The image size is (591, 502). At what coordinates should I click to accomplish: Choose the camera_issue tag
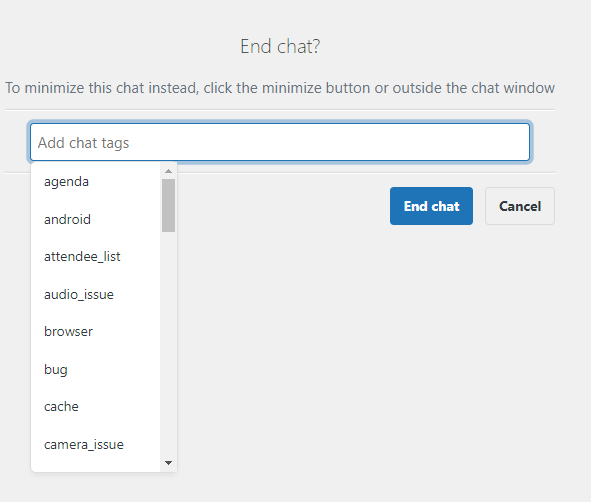click(x=96, y=444)
